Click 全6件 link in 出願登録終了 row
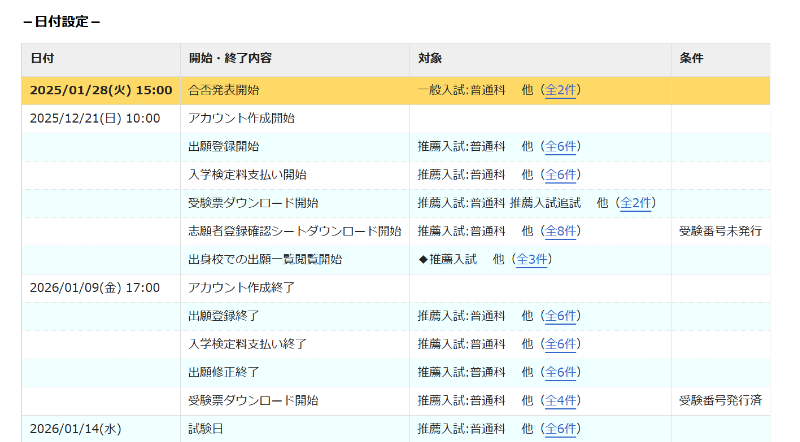 560,316
